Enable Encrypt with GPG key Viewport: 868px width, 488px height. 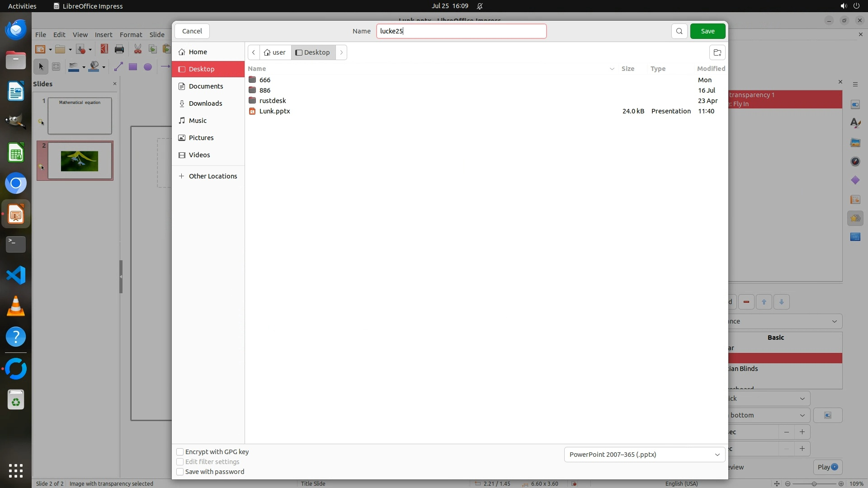180,452
